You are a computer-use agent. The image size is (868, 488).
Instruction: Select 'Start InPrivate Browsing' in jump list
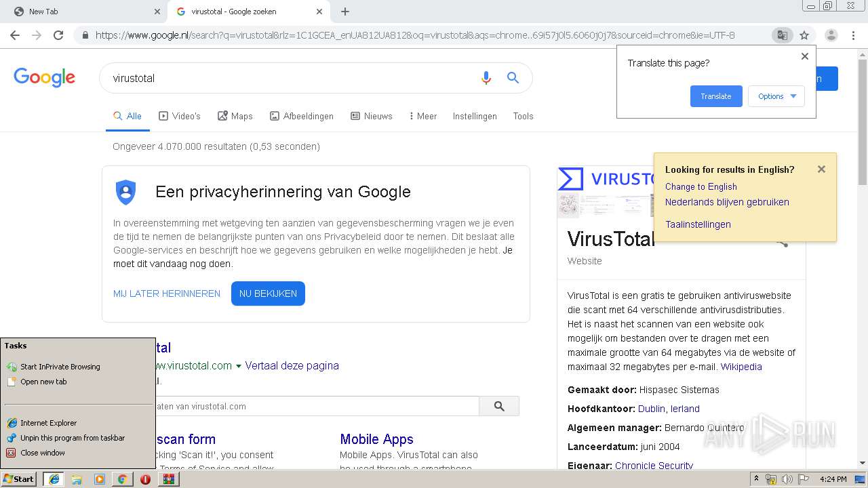point(60,367)
